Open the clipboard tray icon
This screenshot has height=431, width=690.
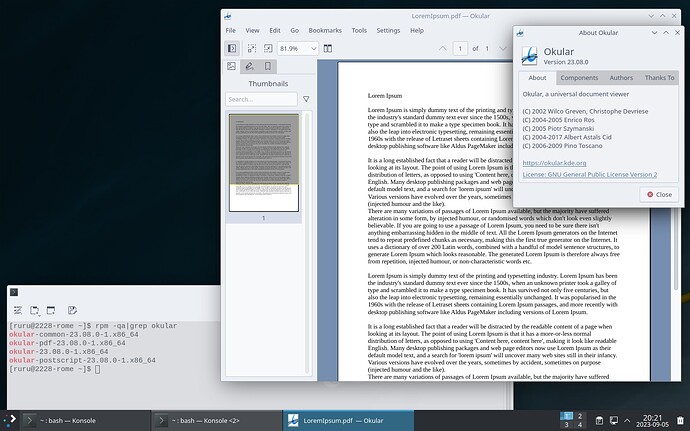click(599, 420)
